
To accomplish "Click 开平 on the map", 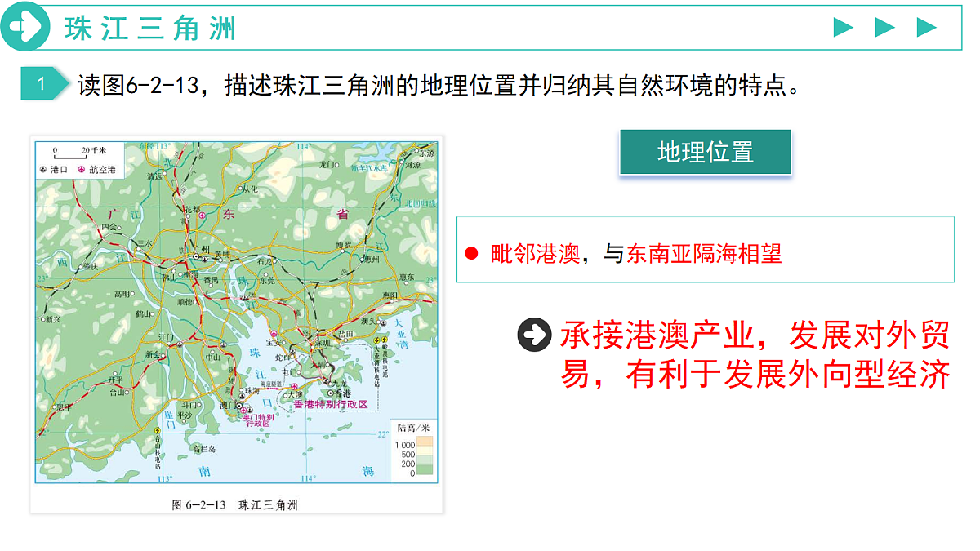I will coord(116,380).
